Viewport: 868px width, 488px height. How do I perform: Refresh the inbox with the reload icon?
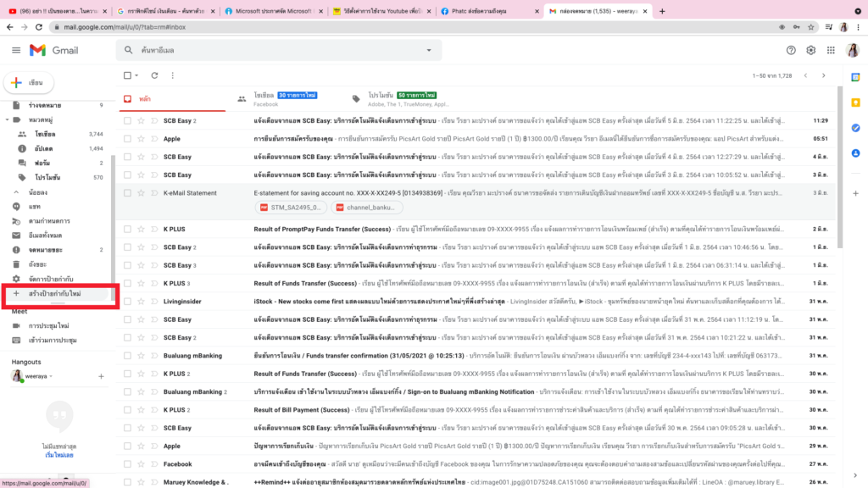click(154, 75)
